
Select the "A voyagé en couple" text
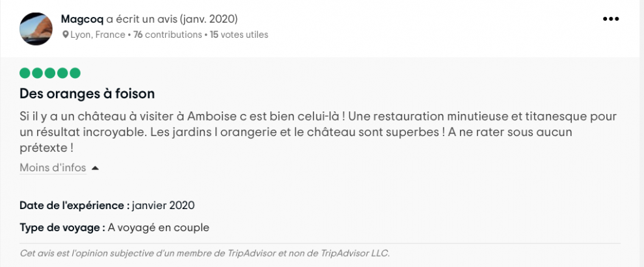point(159,227)
